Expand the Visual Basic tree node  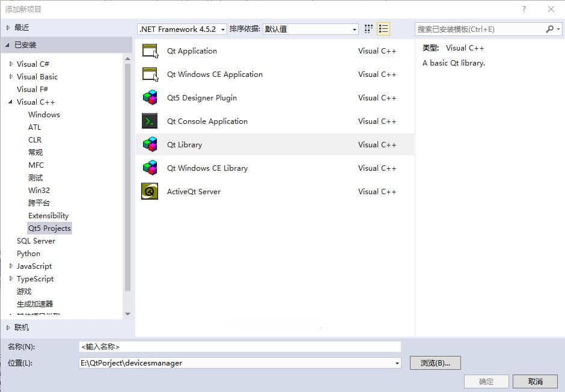[x=11, y=76]
